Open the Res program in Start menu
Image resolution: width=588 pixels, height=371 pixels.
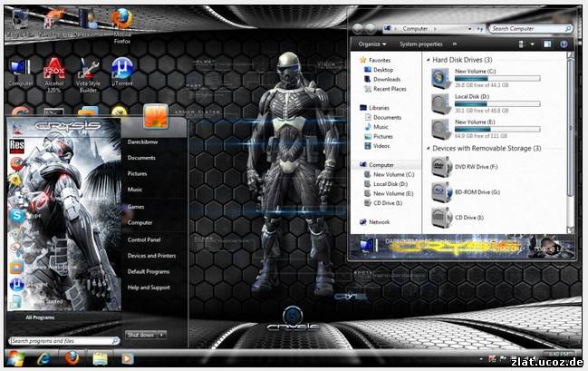[x=17, y=146]
